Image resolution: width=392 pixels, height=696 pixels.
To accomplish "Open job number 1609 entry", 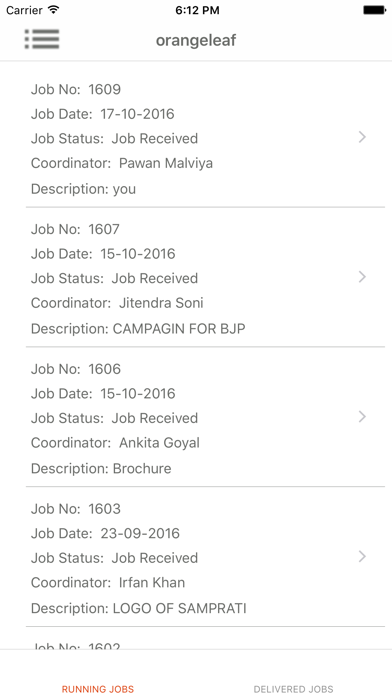I will pos(75,90).
